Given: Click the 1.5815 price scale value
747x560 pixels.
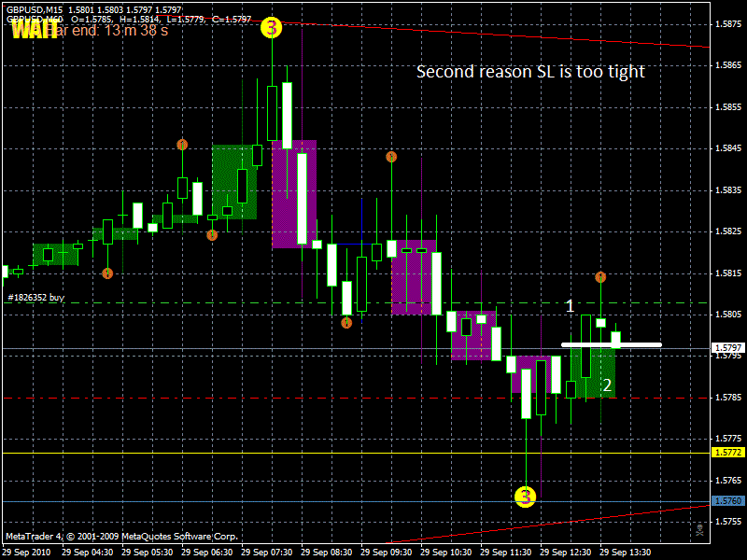Looking at the screenshot, I should (728, 273).
